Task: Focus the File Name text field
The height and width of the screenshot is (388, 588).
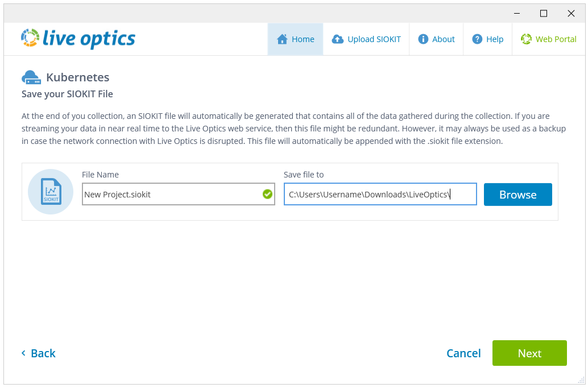Action: 171,194
